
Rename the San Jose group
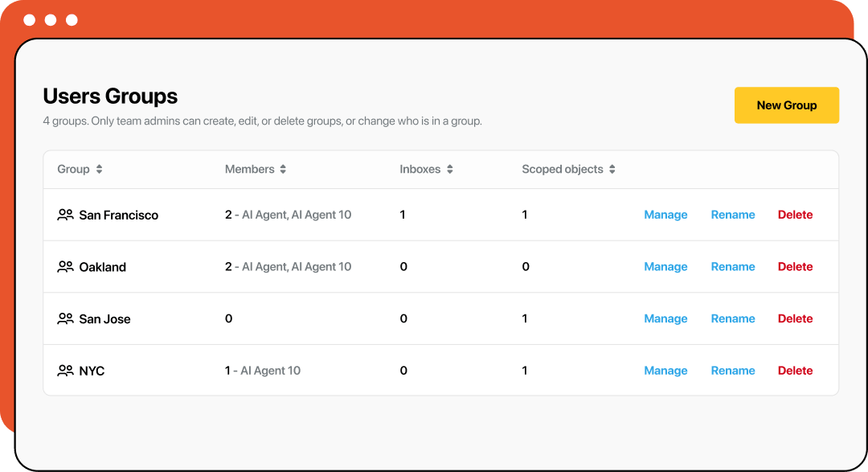[x=733, y=319]
